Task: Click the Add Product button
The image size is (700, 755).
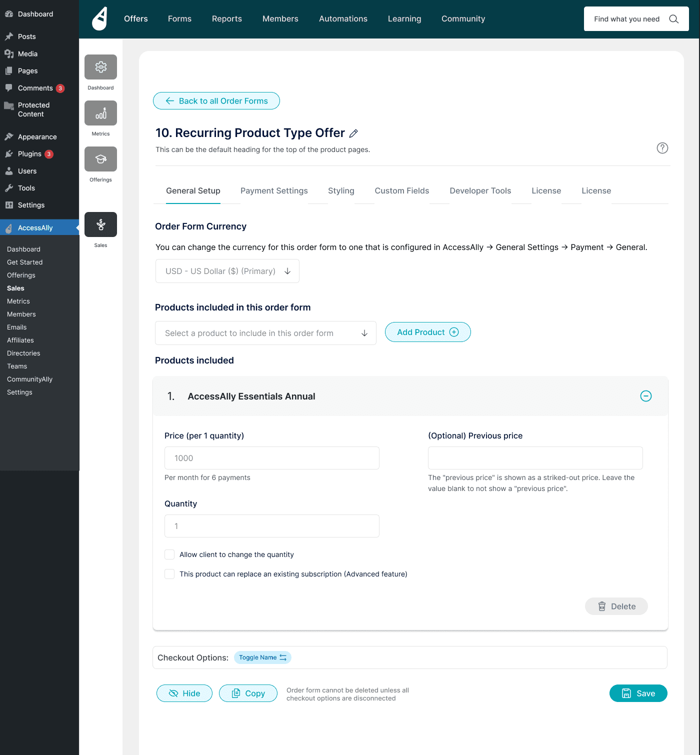Action: (x=427, y=332)
